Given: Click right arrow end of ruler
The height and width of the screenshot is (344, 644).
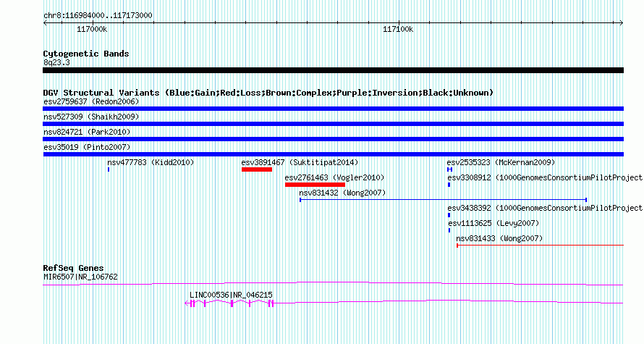Looking at the screenshot, I should (x=621, y=23).
